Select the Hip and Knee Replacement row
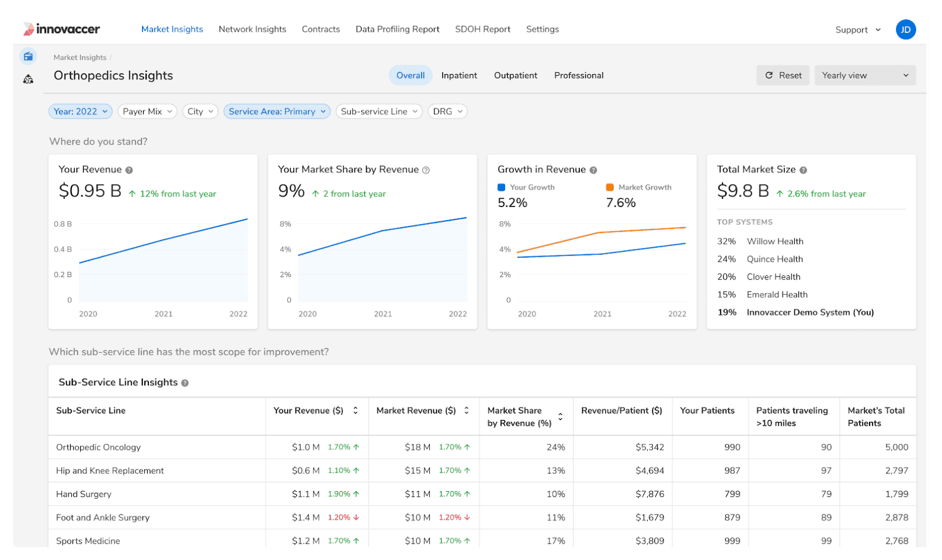 110,471
